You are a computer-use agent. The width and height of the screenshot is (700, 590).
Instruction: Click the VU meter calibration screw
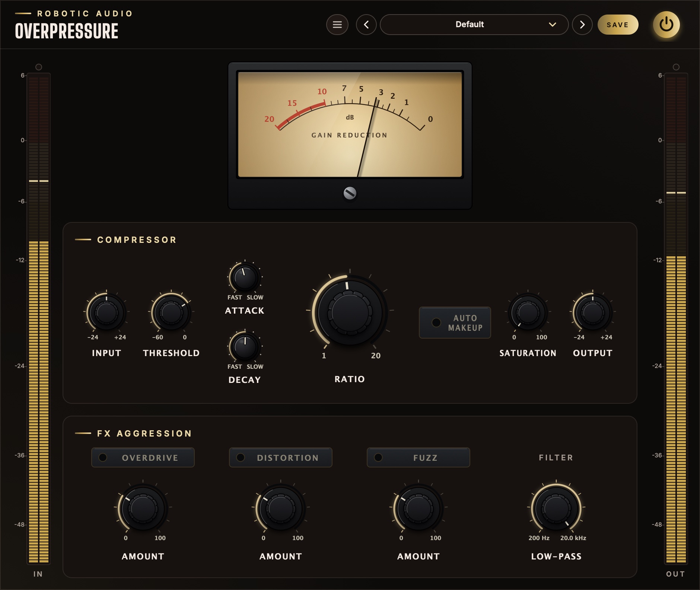click(x=350, y=193)
